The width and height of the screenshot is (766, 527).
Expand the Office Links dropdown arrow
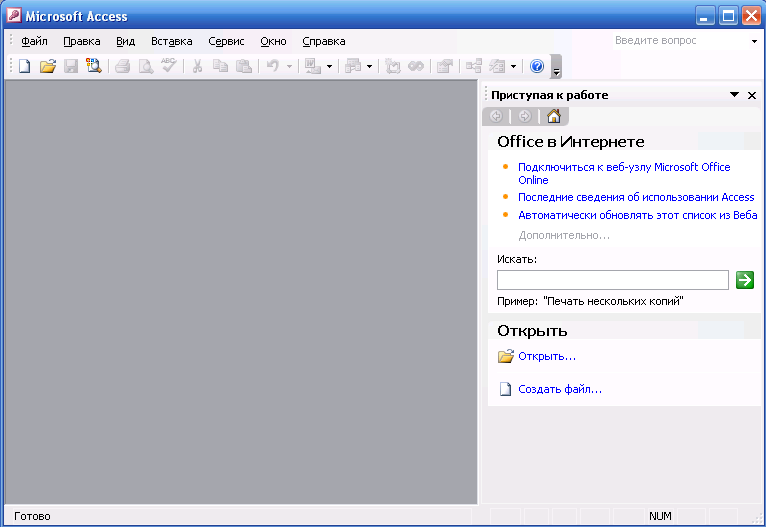(x=329, y=66)
